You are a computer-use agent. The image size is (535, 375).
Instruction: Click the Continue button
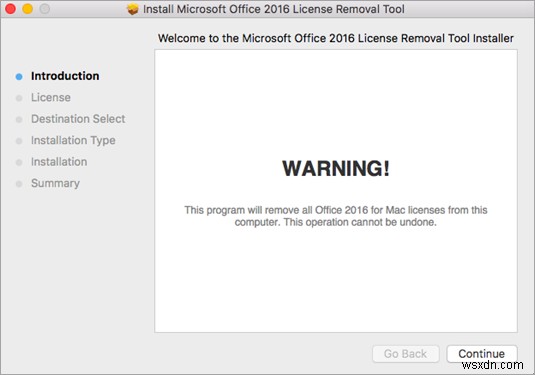[x=481, y=354]
